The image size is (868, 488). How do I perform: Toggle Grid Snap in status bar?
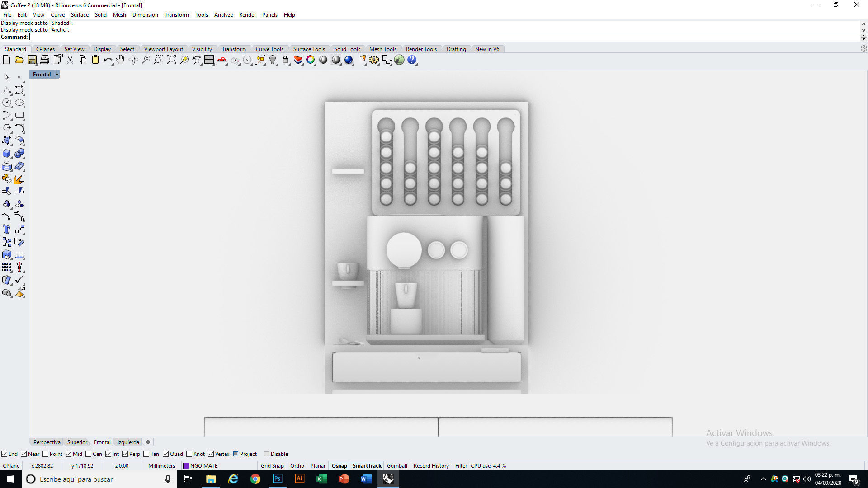click(272, 466)
